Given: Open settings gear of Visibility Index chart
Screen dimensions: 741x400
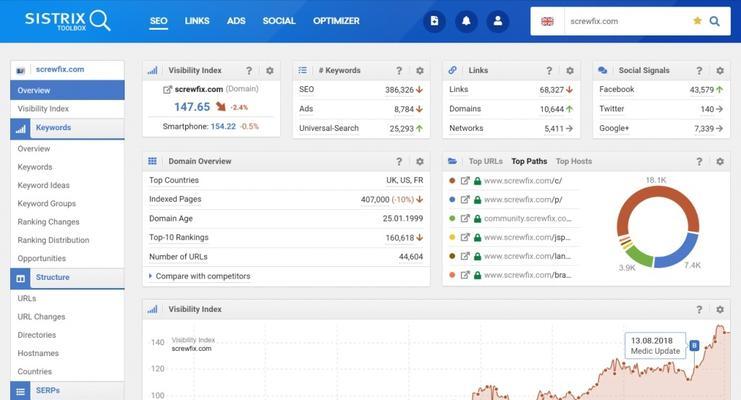Looking at the screenshot, I should click(x=720, y=310).
